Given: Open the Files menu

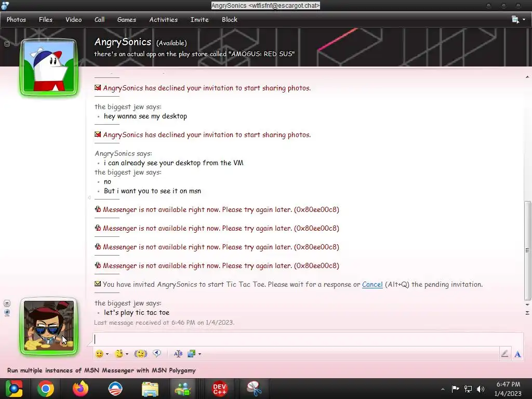Looking at the screenshot, I should point(46,20).
